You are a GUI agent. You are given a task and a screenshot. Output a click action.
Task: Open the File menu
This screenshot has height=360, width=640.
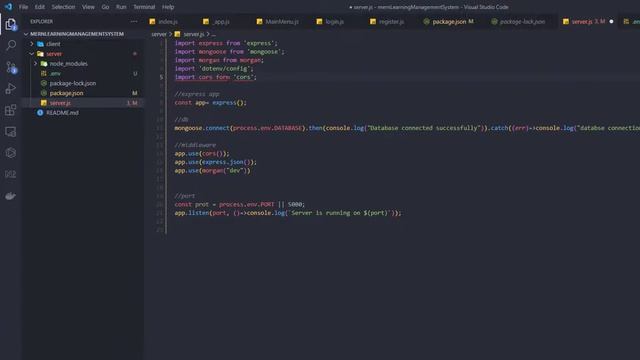pyautogui.click(x=23, y=7)
